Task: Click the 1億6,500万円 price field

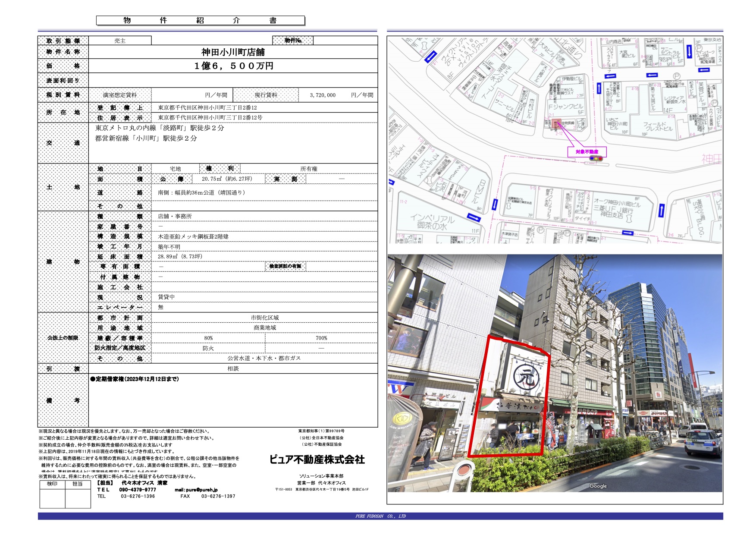Action: (x=233, y=66)
